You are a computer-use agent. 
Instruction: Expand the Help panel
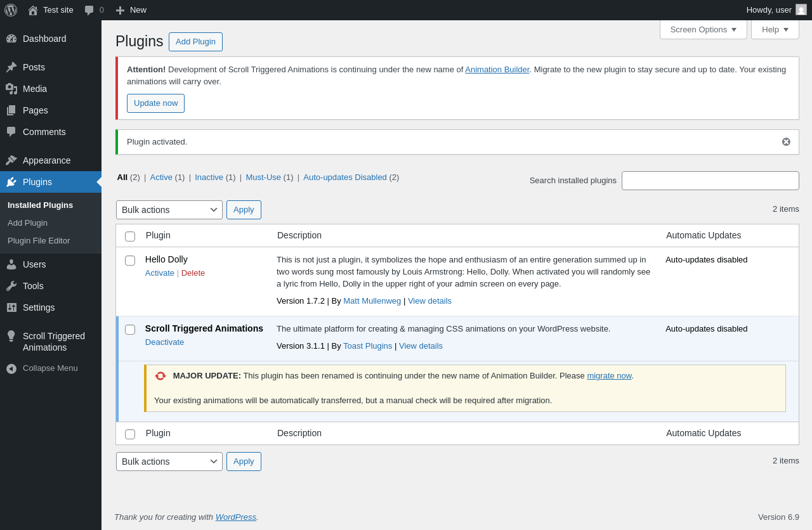[775, 29]
